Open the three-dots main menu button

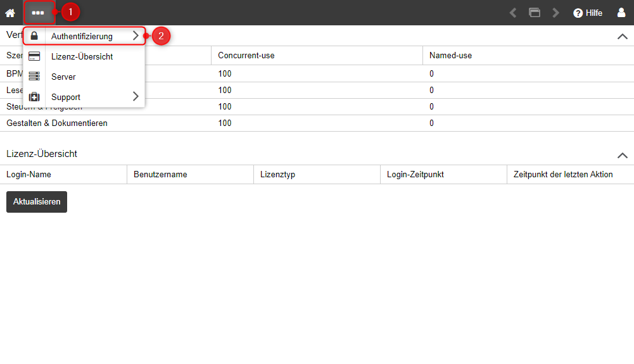(x=38, y=13)
